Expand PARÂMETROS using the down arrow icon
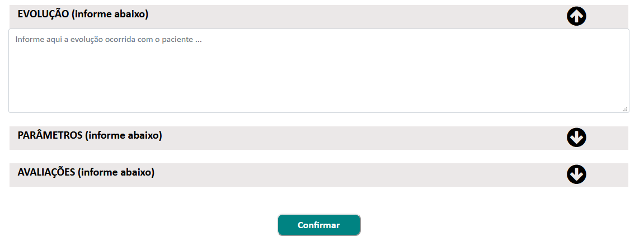 click(x=576, y=138)
